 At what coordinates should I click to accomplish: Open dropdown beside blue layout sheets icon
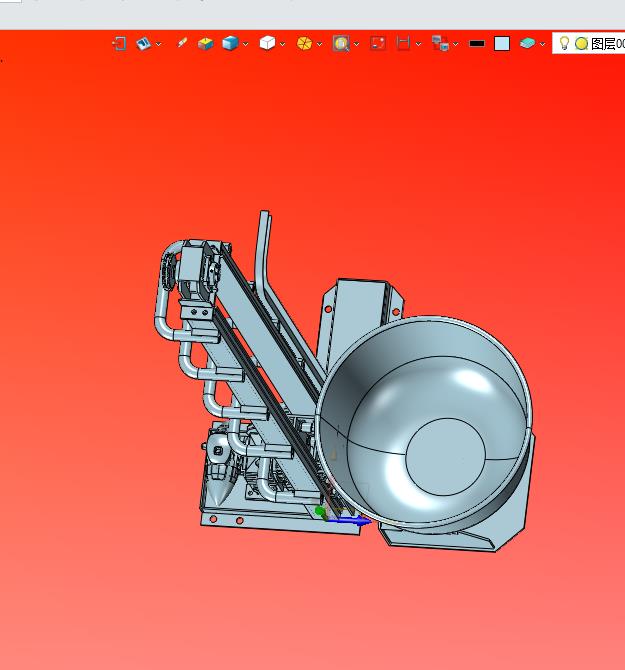point(158,44)
